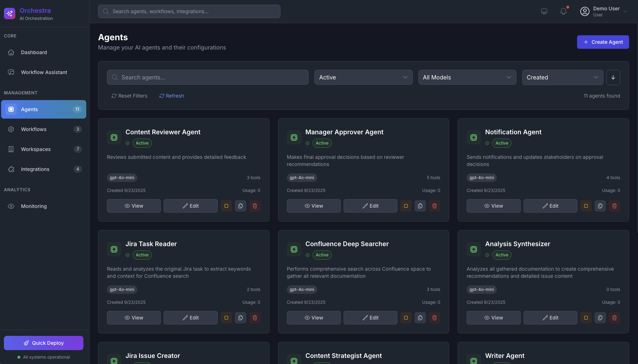Click the notification bell icon

coord(563,11)
